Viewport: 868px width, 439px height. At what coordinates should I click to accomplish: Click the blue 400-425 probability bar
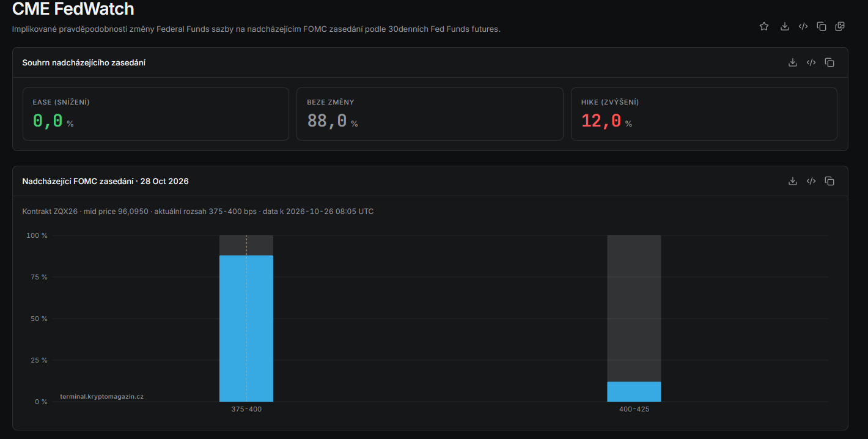pyautogui.click(x=634, y=392)
